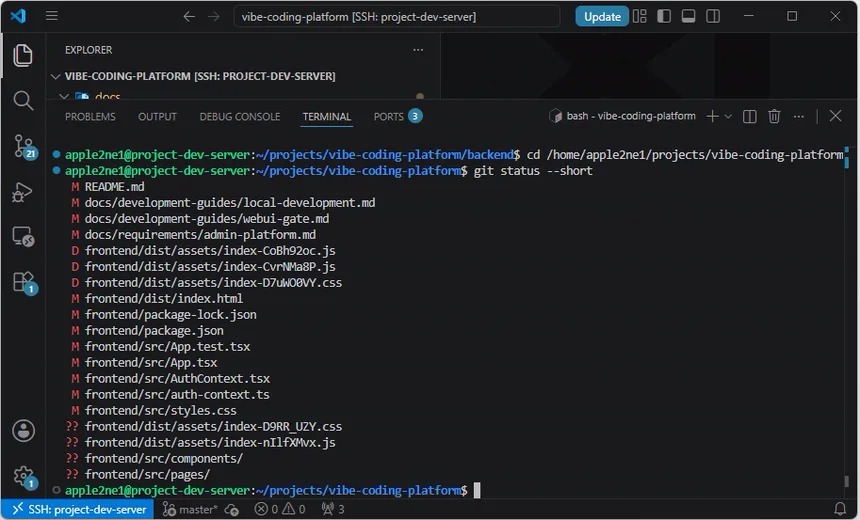Click frontend/src/AuthContext.tsx in terminal
The image size is (860, 520).
[x=177, y=378]
